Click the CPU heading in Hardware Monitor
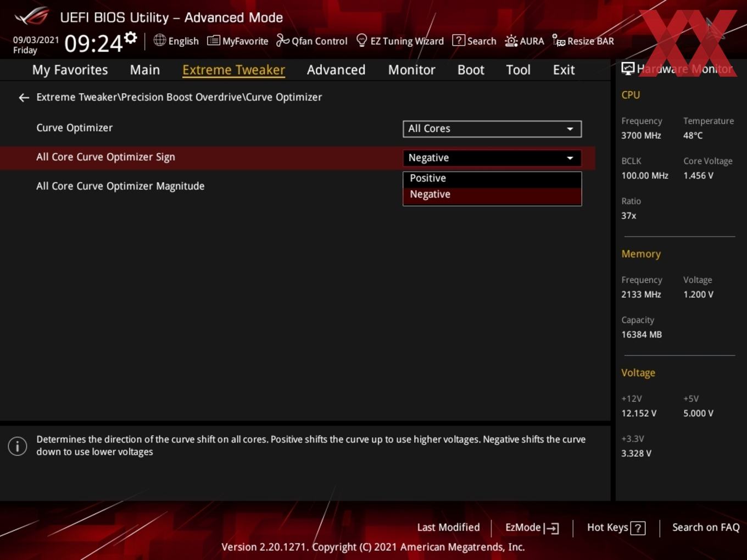The width and height of the screenshot is (747, 560). coord(631,94)
